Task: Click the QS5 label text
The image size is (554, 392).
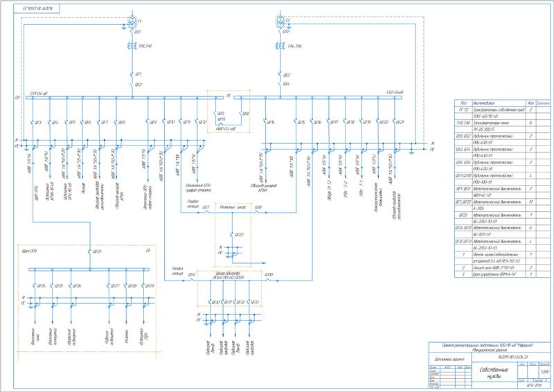Action: [221, 114]
